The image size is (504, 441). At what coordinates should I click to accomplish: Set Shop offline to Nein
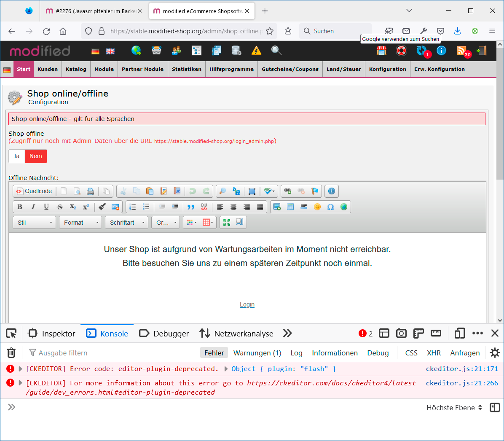[x=36, y=156]
